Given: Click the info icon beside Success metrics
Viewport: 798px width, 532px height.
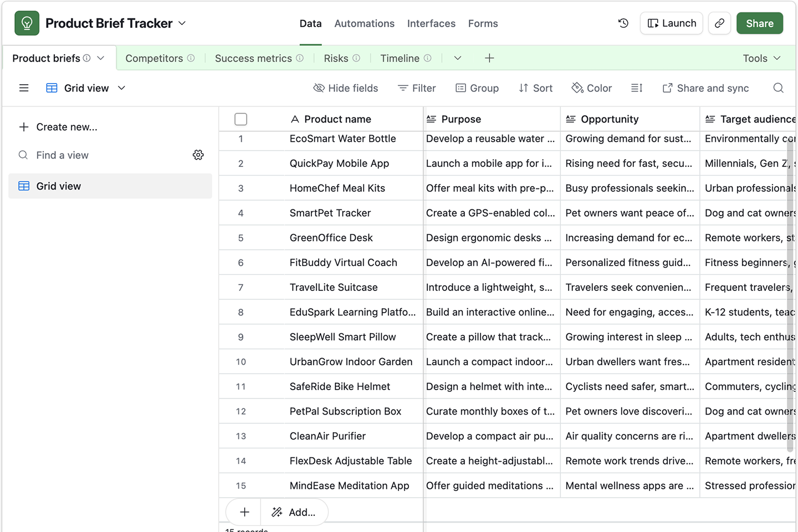Looking at the screenshot, I should point(300,58).
